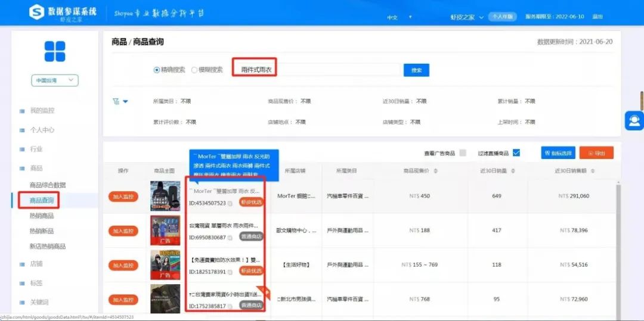Open the 中文 language dropdown
This screenshot has width=644, height=321.
pyautogui.click(x=400, y=17)
